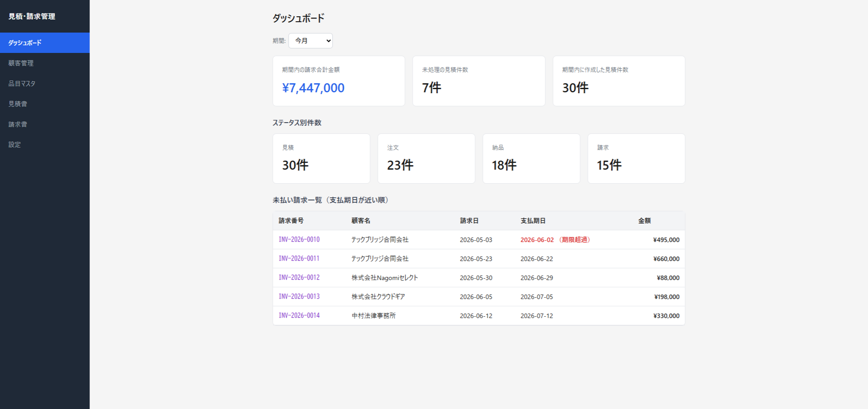Click the 支払期日 column header
868x409 pixels.
coord(533,221)
